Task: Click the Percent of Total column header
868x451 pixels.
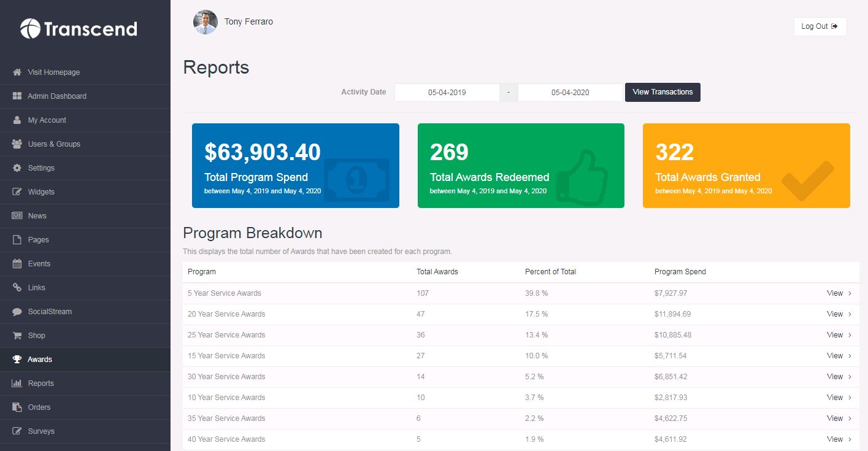Action: coord(550,272)
